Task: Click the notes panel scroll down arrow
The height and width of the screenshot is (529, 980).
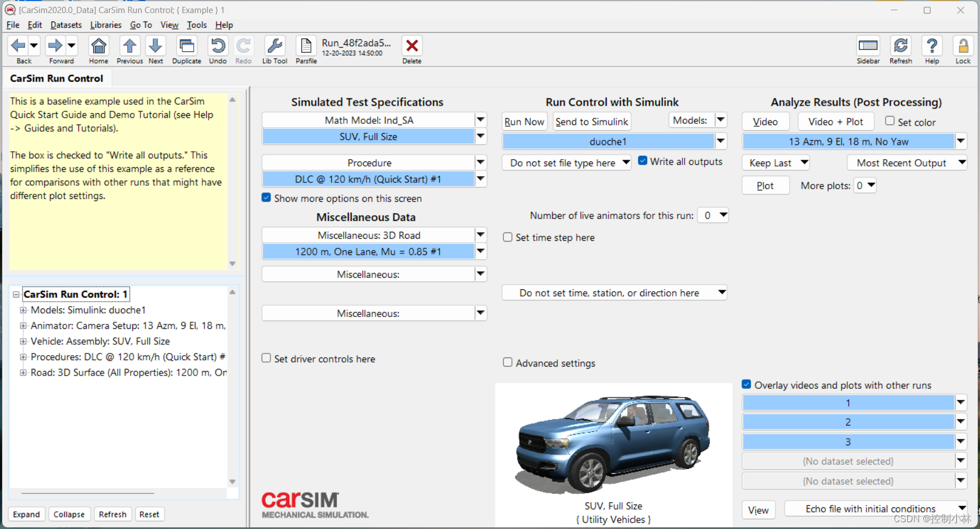Action: (x=232, y=264)
